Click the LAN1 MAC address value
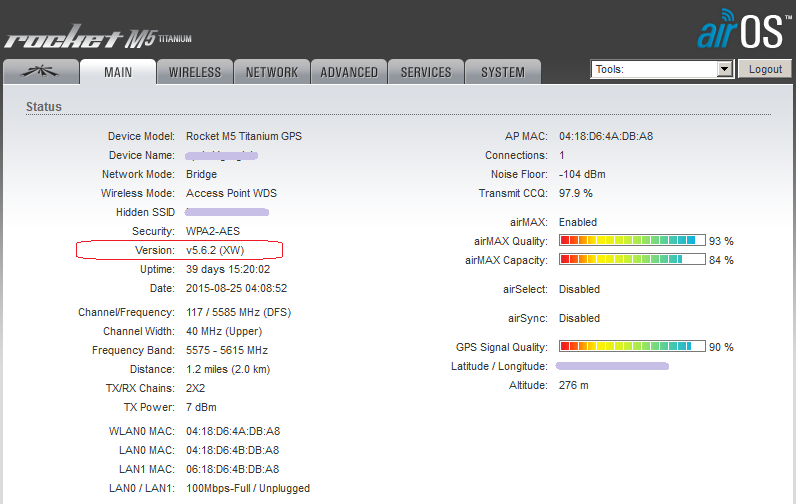Viewport: 796px width, 504px height. [233, 469]
